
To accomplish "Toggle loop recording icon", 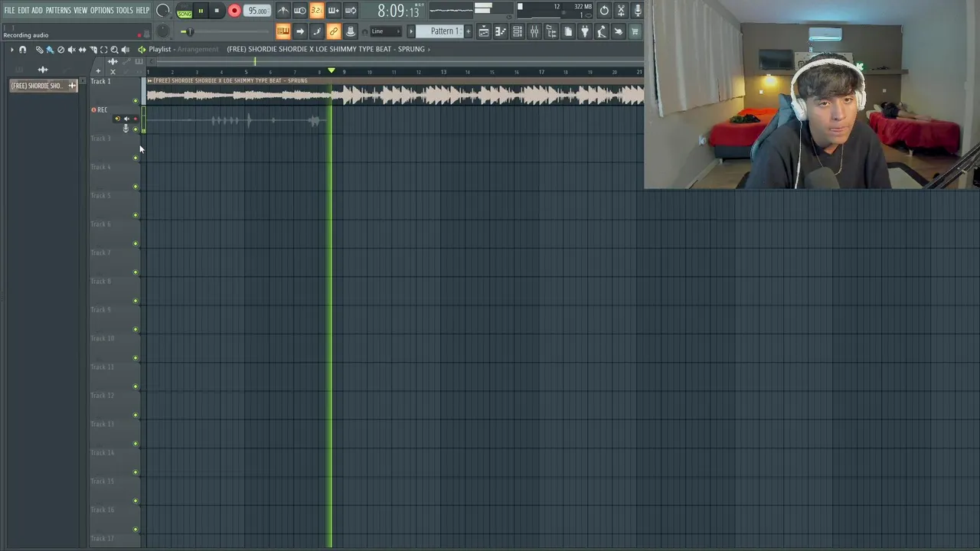I will (350, 11).
